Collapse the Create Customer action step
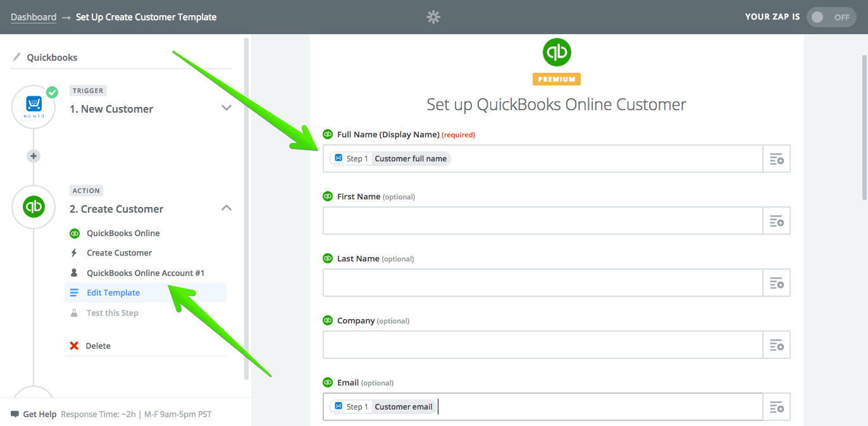868x426 pixels. click(x=226, y=208)
